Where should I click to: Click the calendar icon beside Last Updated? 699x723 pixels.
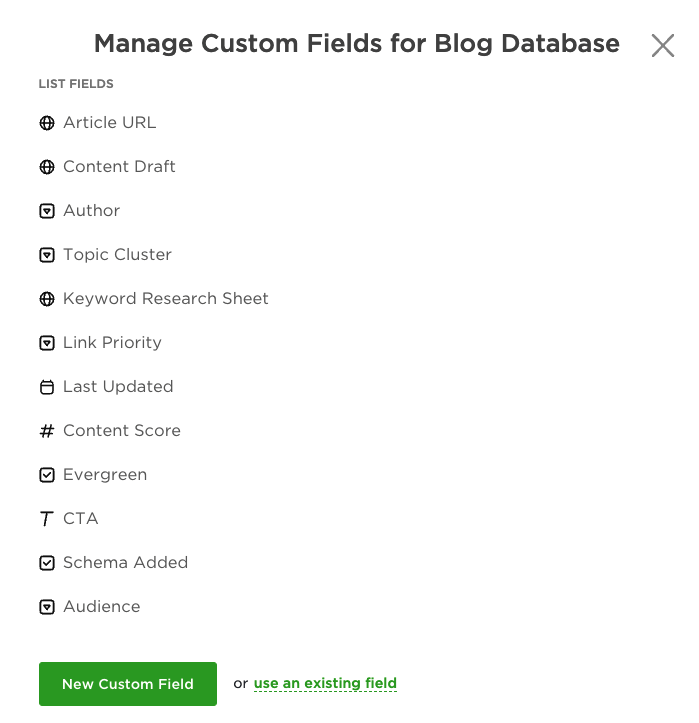(x=46, y=387)
